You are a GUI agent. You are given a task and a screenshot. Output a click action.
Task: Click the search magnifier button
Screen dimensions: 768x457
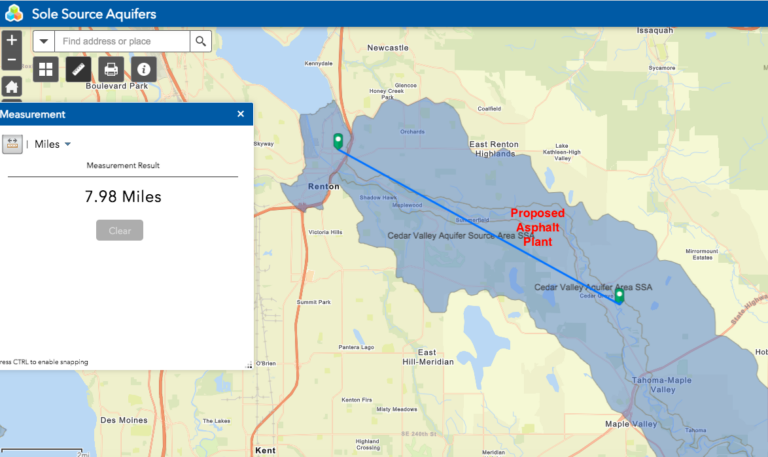[201, 41]
